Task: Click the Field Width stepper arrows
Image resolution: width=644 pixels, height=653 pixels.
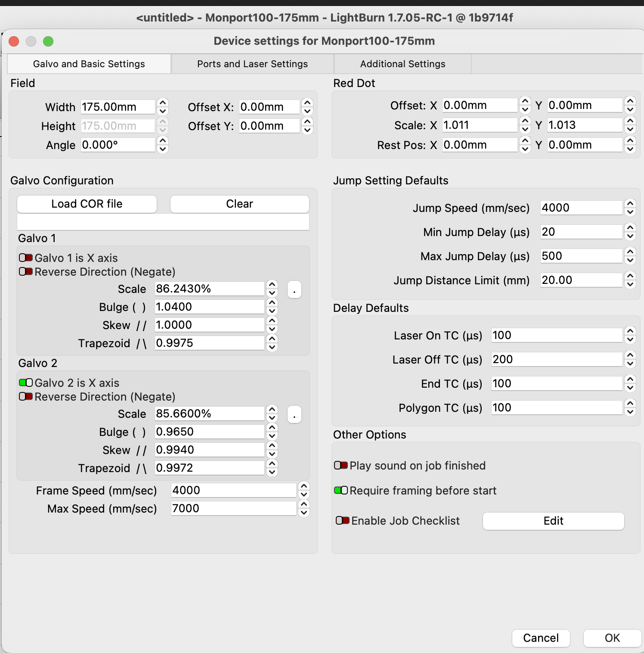Action: [x=163, y=107]
